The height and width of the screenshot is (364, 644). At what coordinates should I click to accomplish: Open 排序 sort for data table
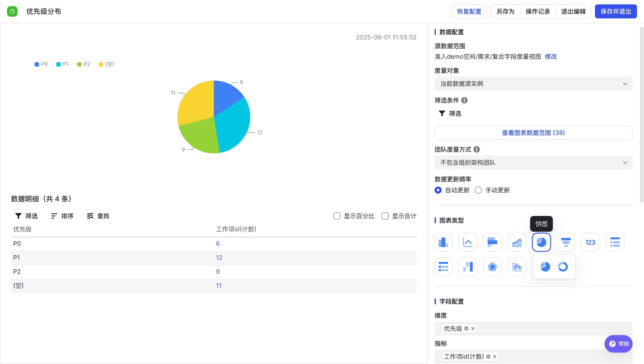(x=62, y=216)
